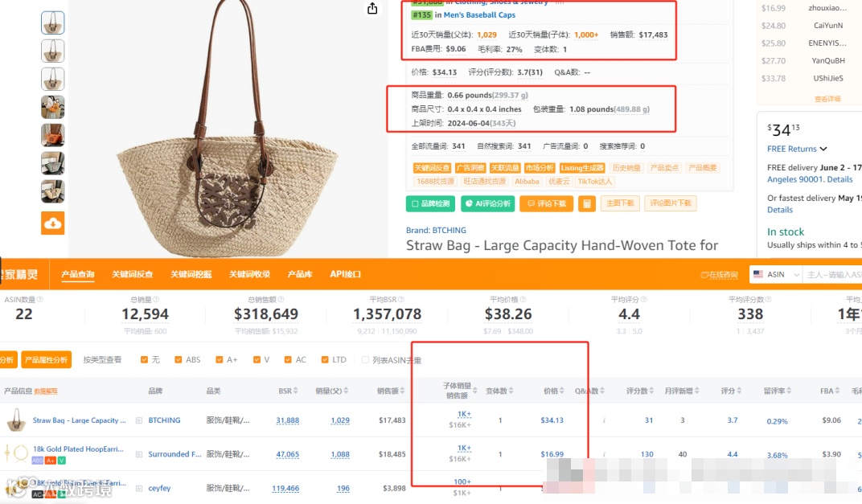Toggle the AC checkbox
This screenshot has width=862, height=504.
coord(288,360)
